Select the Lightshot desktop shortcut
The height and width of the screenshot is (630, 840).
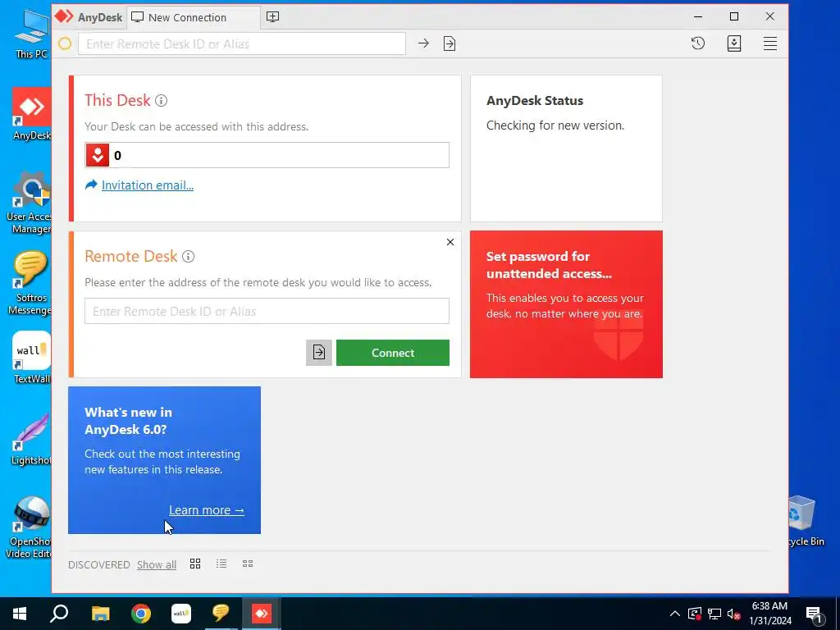(x=32, y=440)
